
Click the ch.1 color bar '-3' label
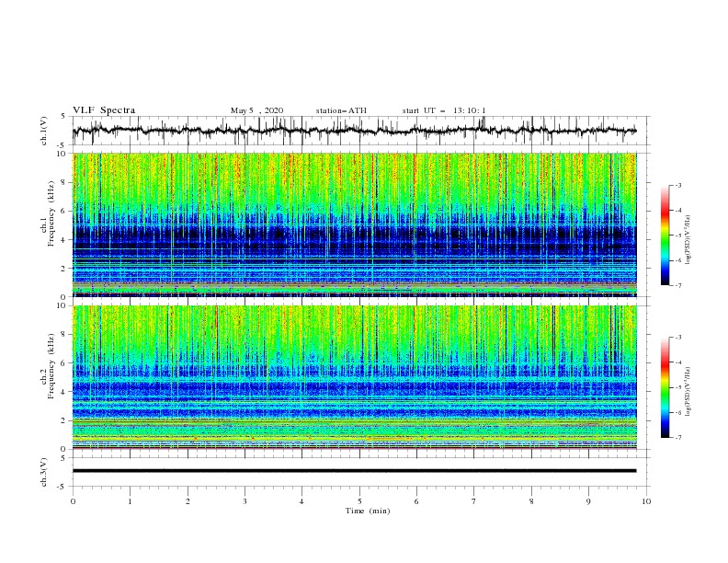pos(677,185)
